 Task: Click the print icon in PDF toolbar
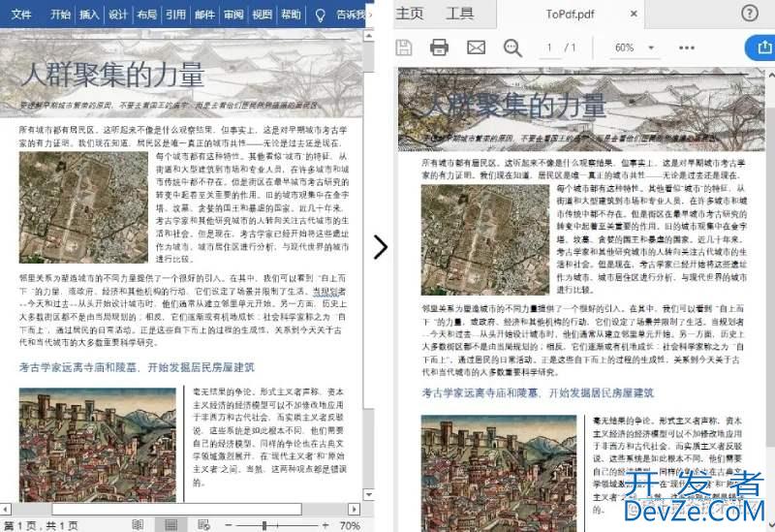coord(439,47)
